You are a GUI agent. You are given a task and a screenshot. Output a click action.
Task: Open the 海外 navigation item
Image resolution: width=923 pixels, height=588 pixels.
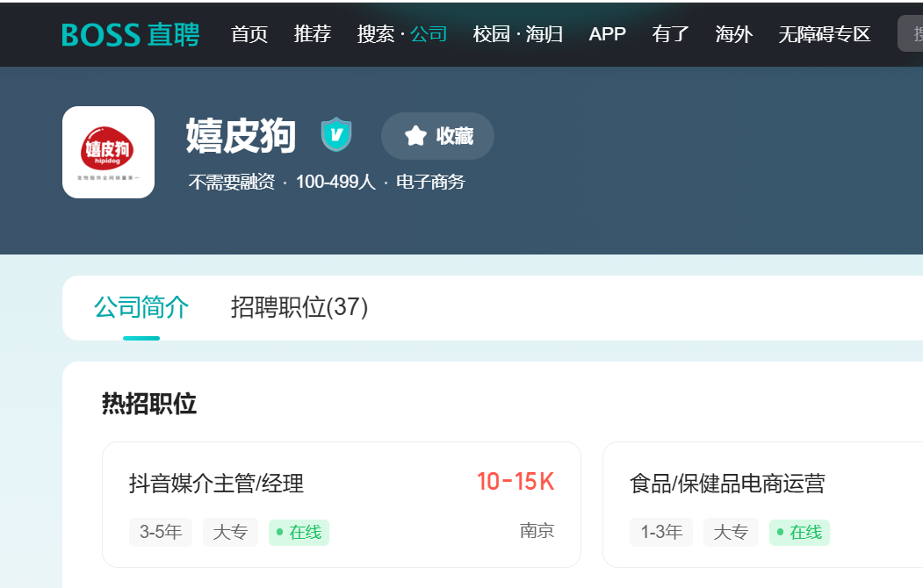click(x=734, y=34)
